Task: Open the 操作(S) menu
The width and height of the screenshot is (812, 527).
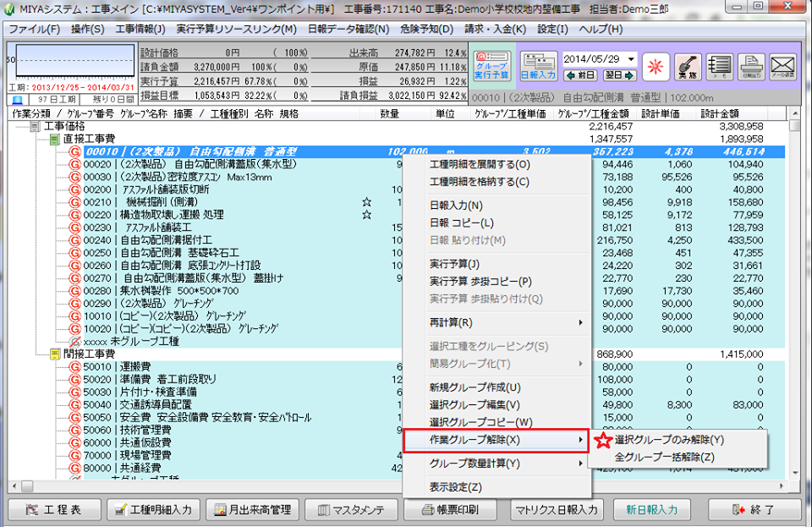Action: [x=87, y=29]
